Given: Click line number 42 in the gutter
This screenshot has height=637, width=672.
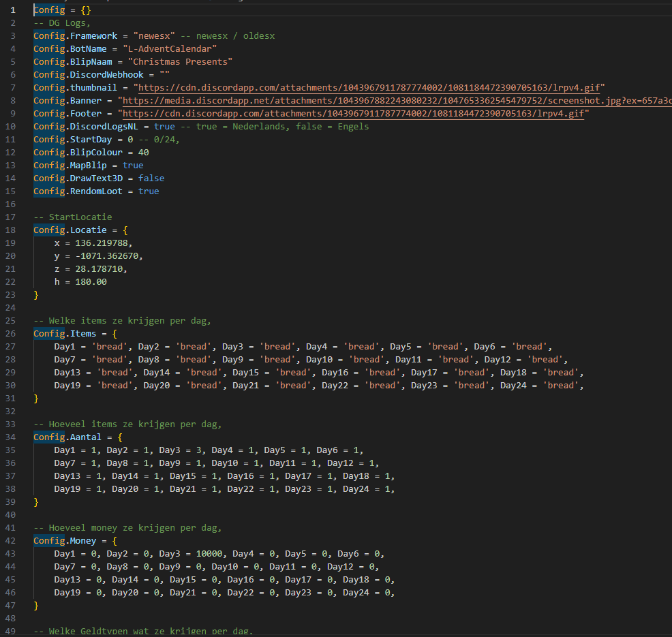Looking at the screenshot, I should [x=11, y=541].
